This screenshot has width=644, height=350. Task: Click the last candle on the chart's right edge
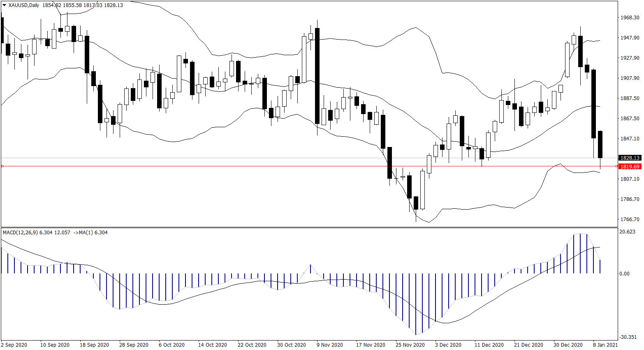click(x=600, y=144)
